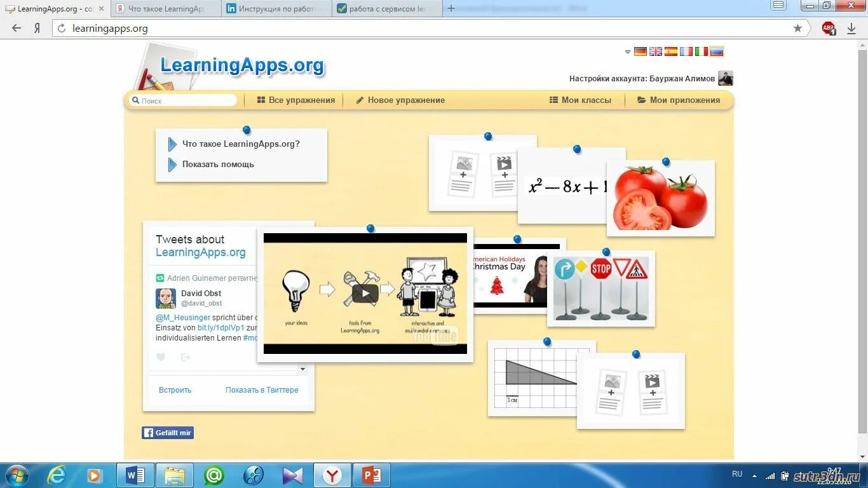Focus the Поиск search field
Viewport: 868px width, 488px height.
point(184,100)
